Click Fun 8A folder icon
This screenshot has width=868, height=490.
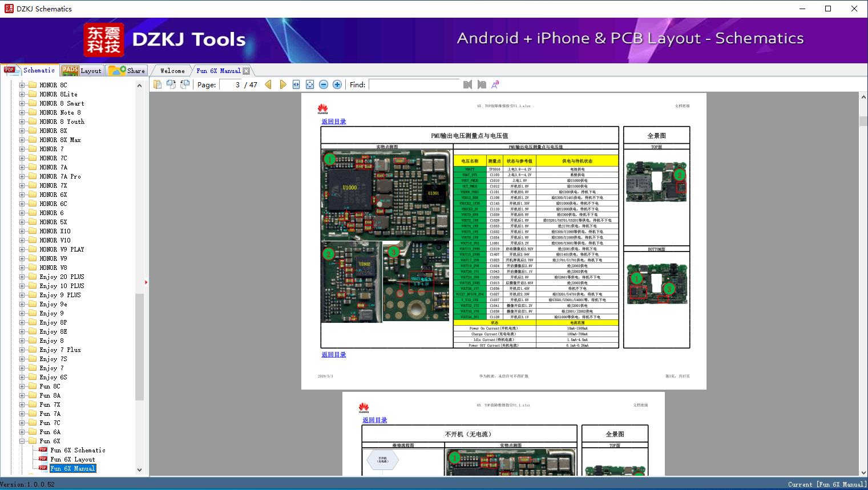[x=33, y=395]
